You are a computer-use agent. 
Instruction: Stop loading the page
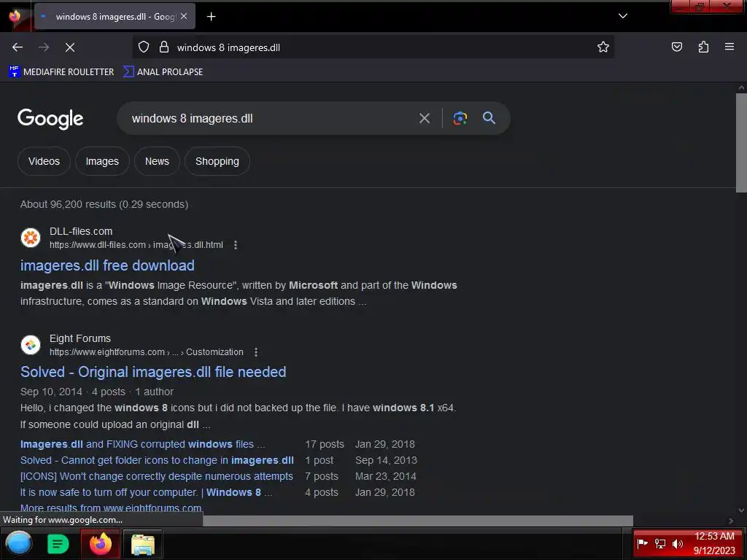70,47
